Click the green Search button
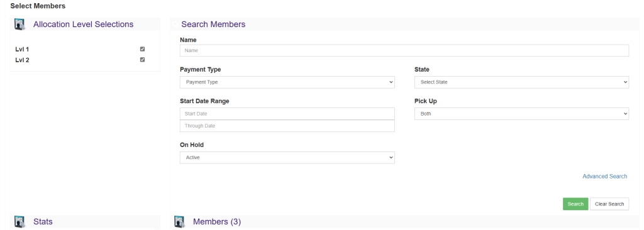Image resolution: width=644 pixels, height=230 pixels. (575, 204)
